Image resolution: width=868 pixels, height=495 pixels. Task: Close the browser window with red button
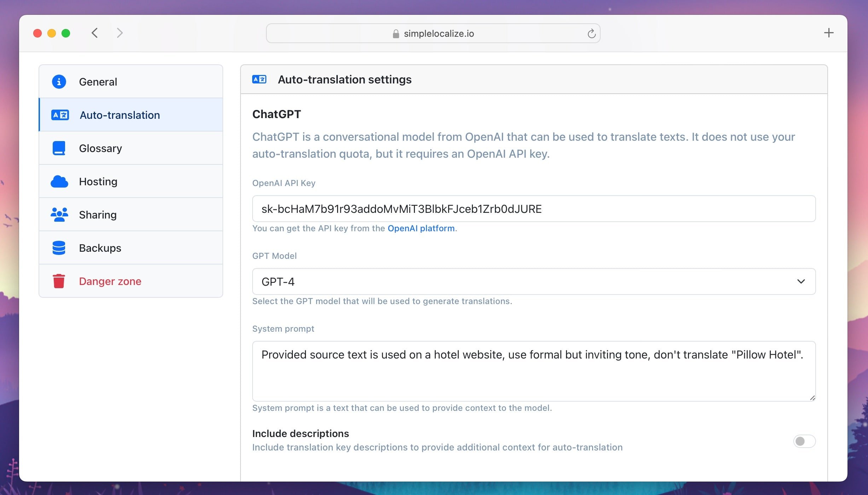pyautogui.click(x=37, y=33)
